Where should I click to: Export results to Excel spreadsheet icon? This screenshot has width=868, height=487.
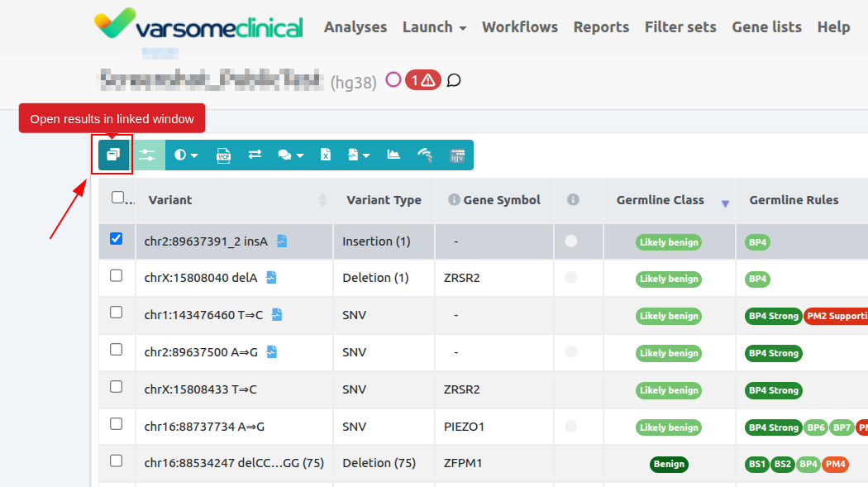326,155
